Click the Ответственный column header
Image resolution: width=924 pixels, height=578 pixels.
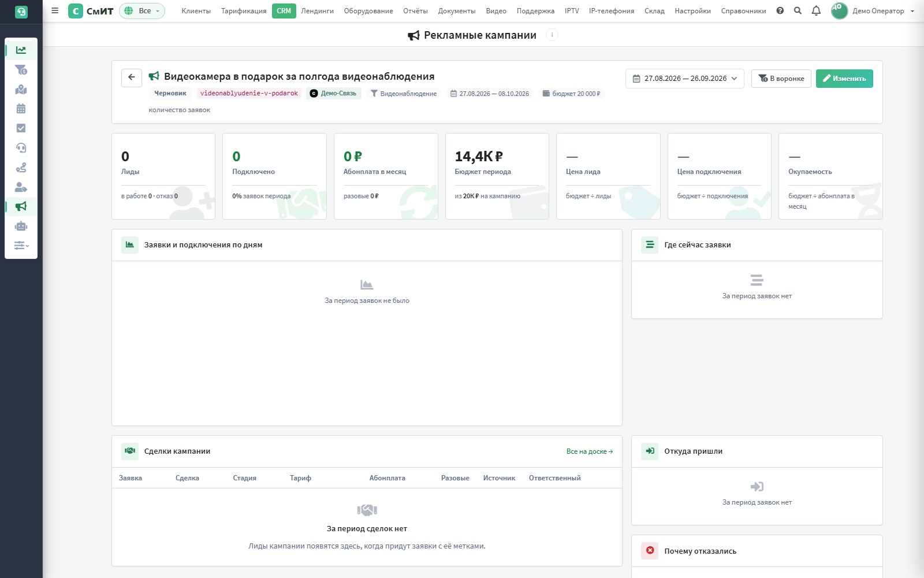554,478
